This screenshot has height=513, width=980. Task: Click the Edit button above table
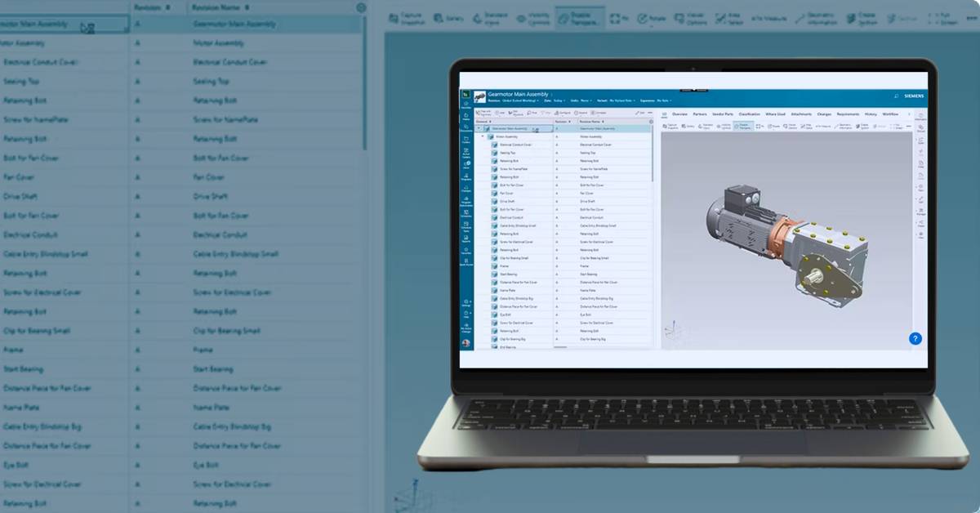click(x=643, y=113)
